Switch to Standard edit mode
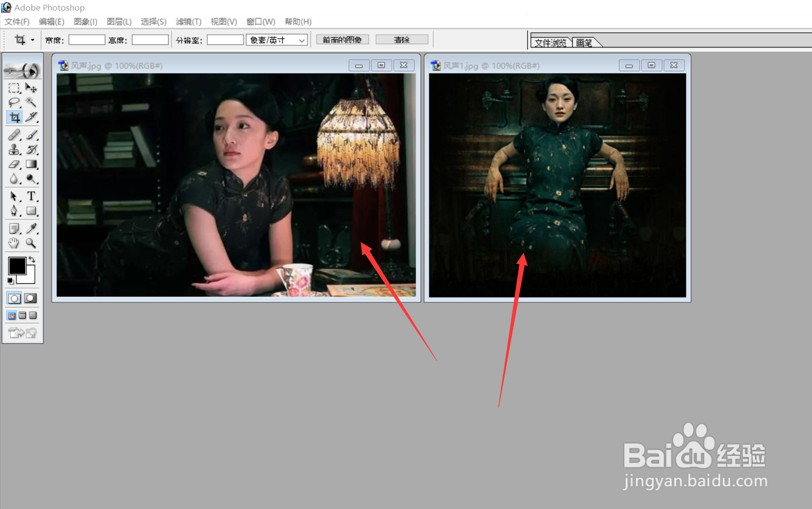Image resolution: width=812 pixels, height=509 pixels. [14, 299]
